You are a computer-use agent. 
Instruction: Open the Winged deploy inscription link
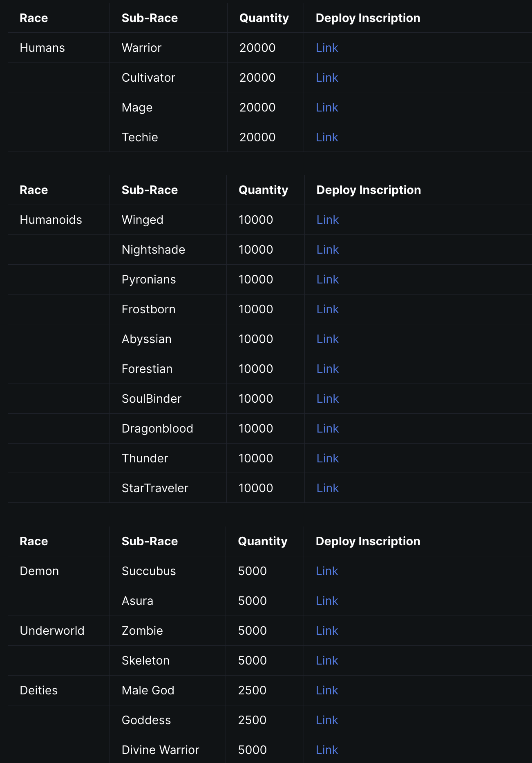tap(328, 220)
